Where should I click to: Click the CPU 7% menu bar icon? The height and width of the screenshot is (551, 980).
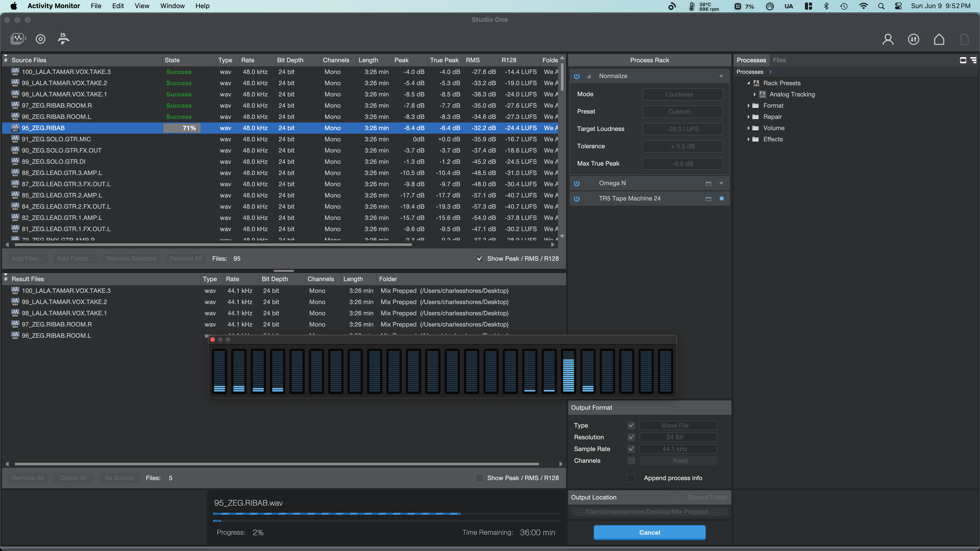(744, 6)
